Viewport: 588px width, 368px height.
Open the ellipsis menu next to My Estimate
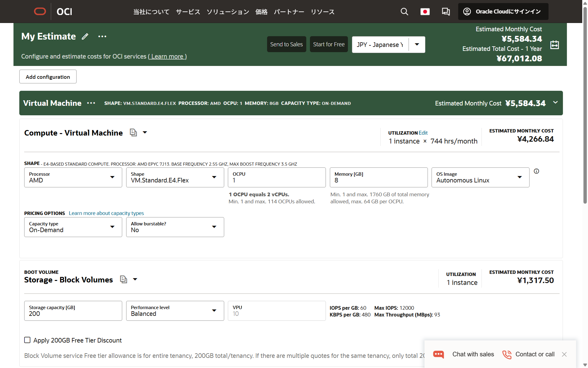coord(102,36)
